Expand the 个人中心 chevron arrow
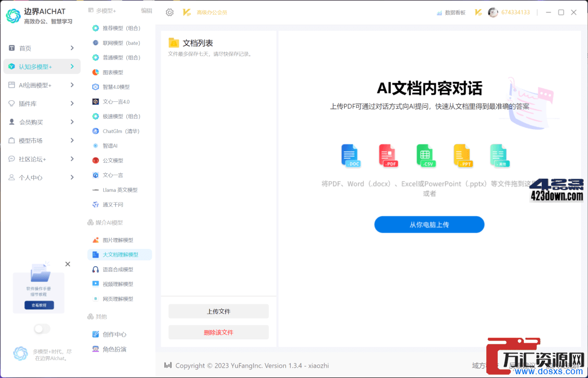Image resolution: width=588 pixels, height=378 pixels. (x=72, y=178)
